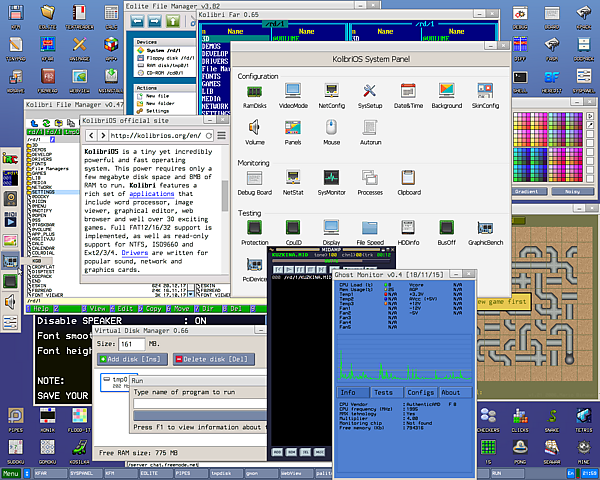Open the NetConfig configuration icon
This screenshot has width=600, height=480.
click(x=331, y=93)
